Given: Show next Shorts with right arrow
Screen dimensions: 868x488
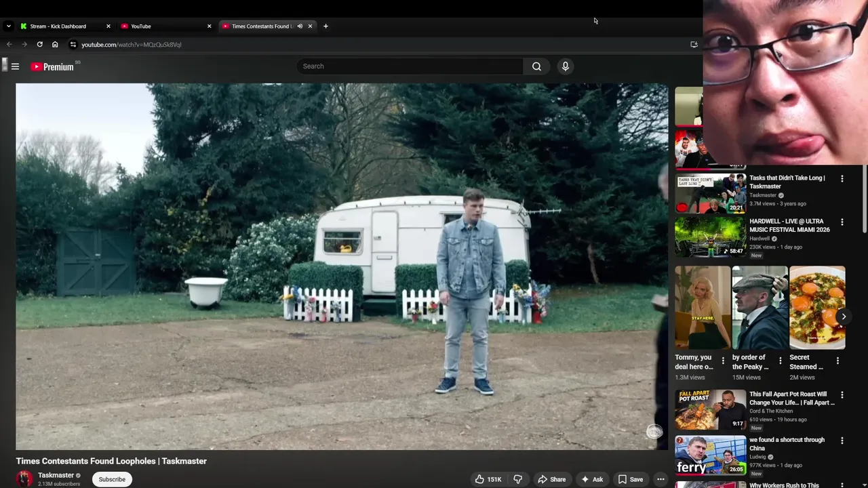Looking at the screenshot, I should coord(844,317).
